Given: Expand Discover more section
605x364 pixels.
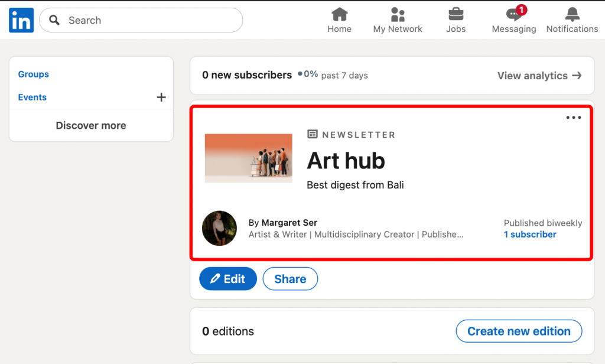Looking at the screenshot, I should point(91,125).
